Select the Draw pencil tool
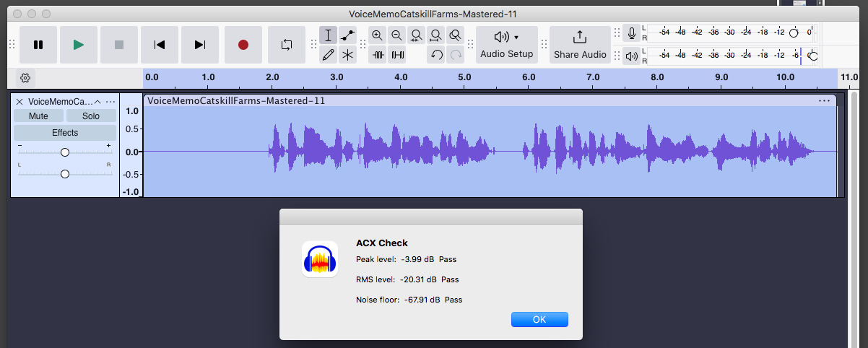Screen dimensions: 868x348 click(x=329, y=54)
